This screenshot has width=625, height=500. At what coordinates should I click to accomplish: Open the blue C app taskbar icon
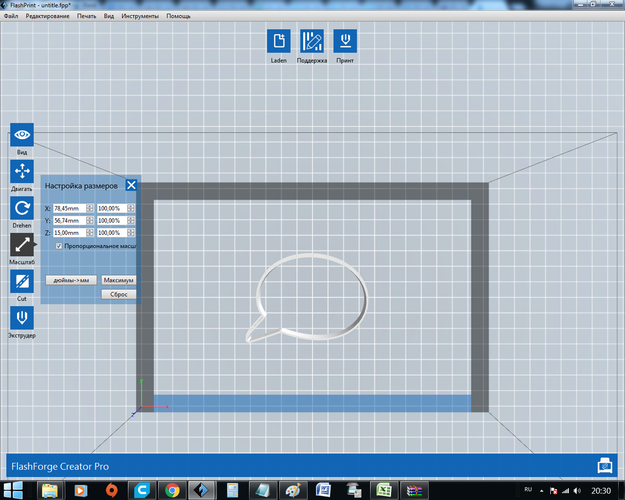click(x=142, y=490)
